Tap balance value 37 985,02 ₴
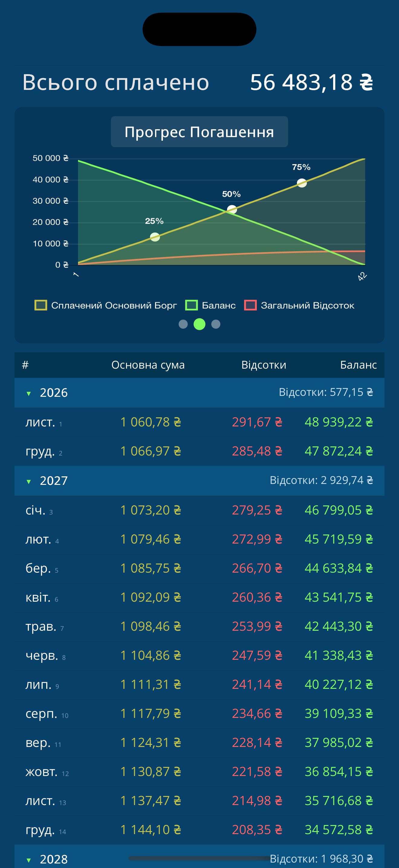The height and width of the screenshot is (868, 399). tap(339, 743)
